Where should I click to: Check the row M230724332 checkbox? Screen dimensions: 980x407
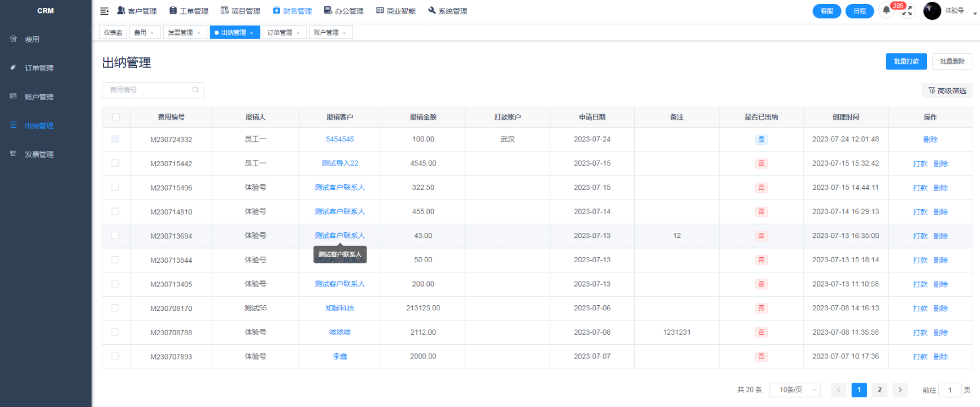point(115,139)
